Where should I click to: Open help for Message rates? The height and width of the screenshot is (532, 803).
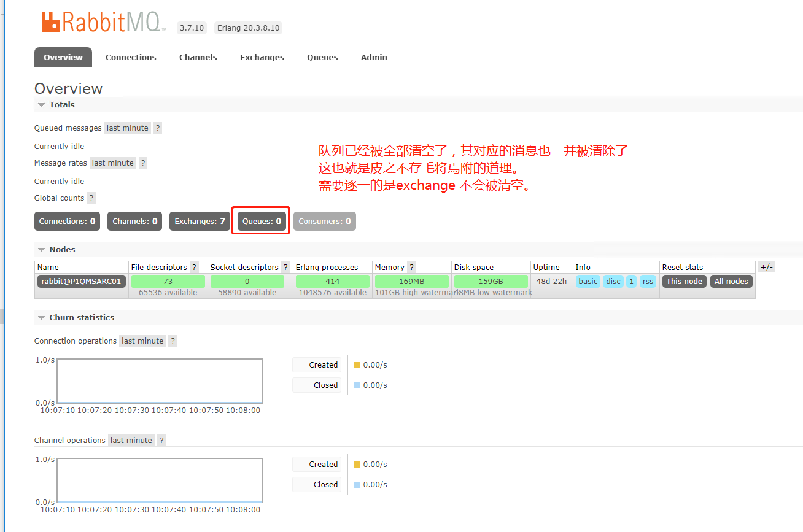142,163
